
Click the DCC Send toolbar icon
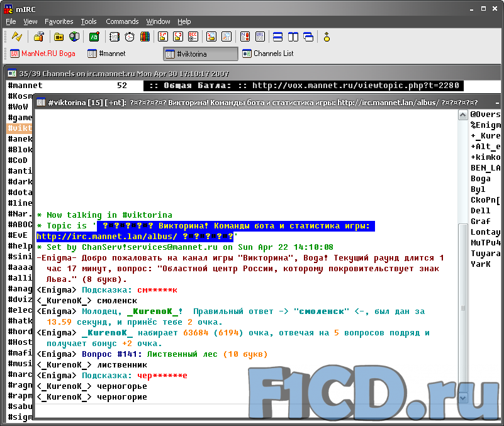coord(163,36)
